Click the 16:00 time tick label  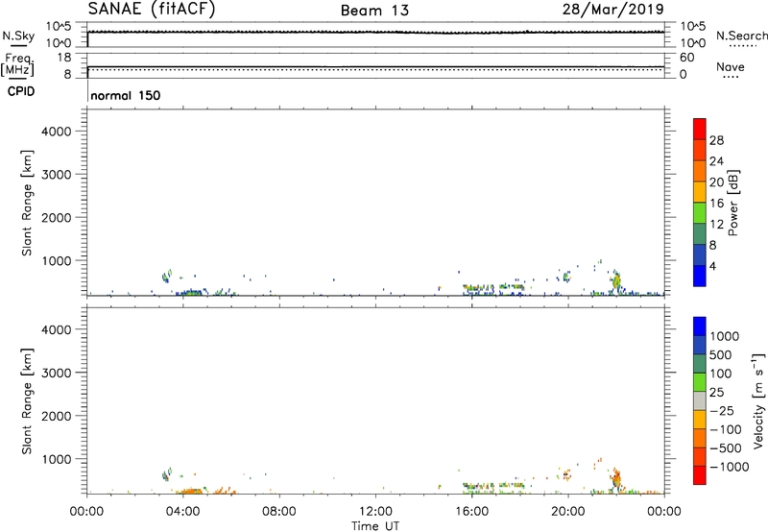pos(471,512)
